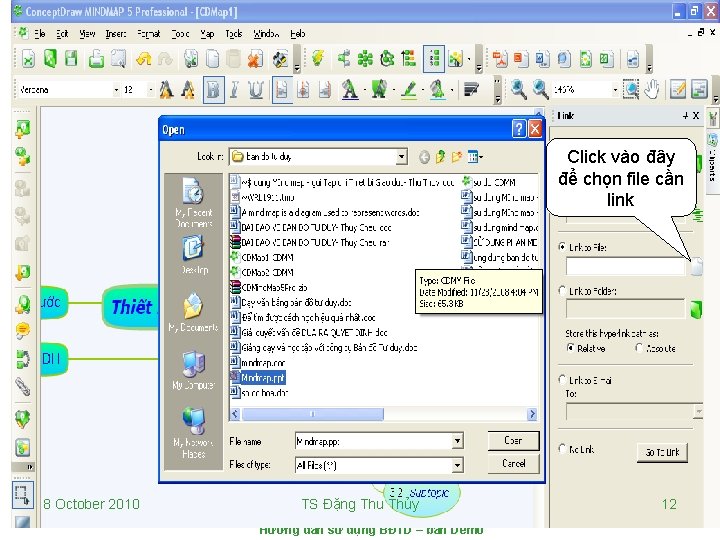720x540 pixels.
Task: Select the Absolute path radio button
Action: tap(639, 348)
